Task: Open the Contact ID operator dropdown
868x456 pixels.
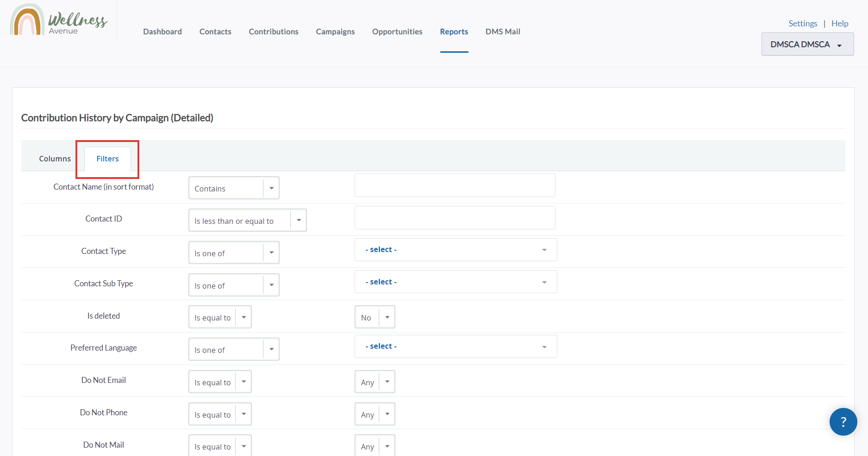Action: pos(248,220)
